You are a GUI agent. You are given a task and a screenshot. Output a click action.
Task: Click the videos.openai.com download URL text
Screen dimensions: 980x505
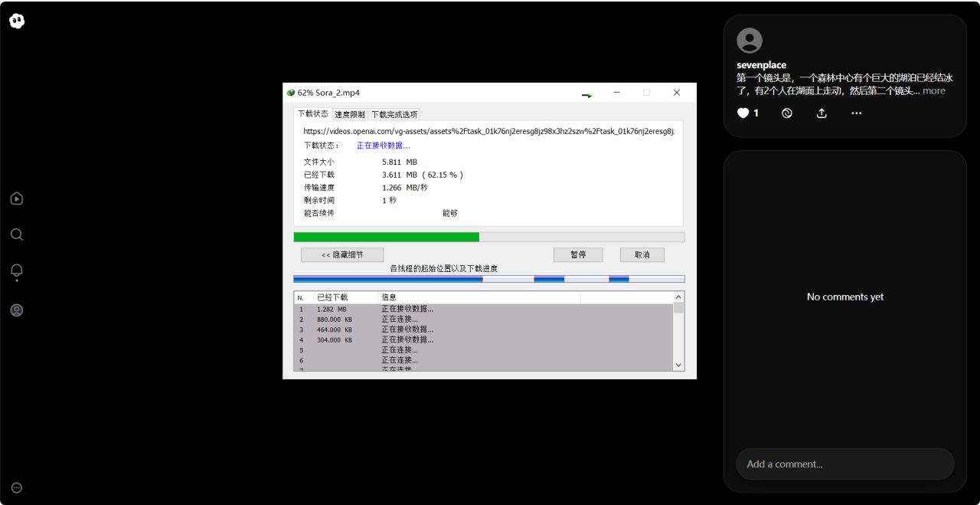[488, 131]
